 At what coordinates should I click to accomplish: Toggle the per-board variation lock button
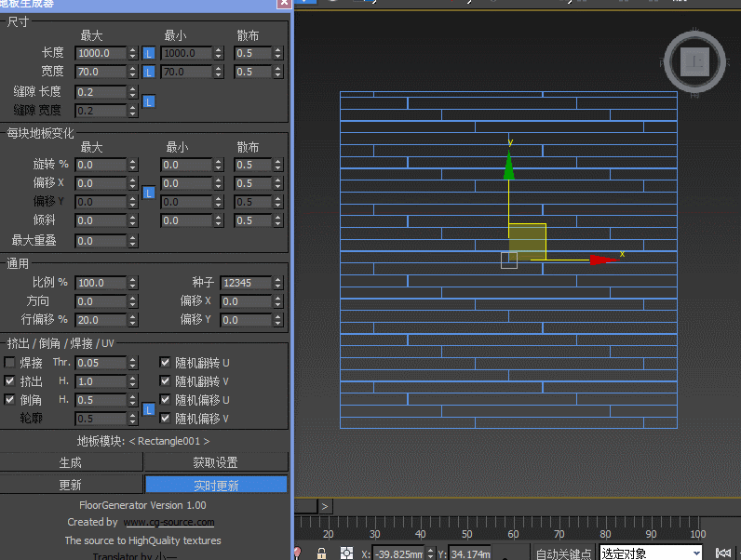pos(149,193)
